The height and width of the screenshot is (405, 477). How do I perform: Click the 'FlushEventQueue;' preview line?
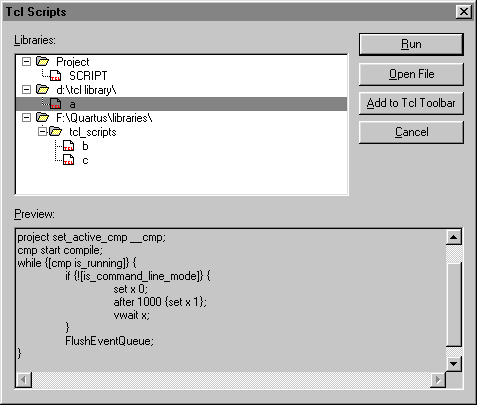pyautogui.click(x=109, y=341)
